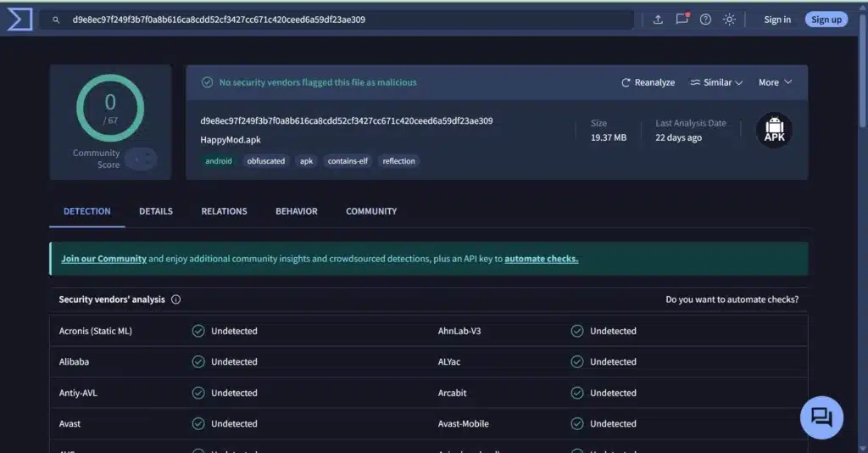Click the Sign up button
Viewport: 868px width, 453px height.
click(826, 20)
